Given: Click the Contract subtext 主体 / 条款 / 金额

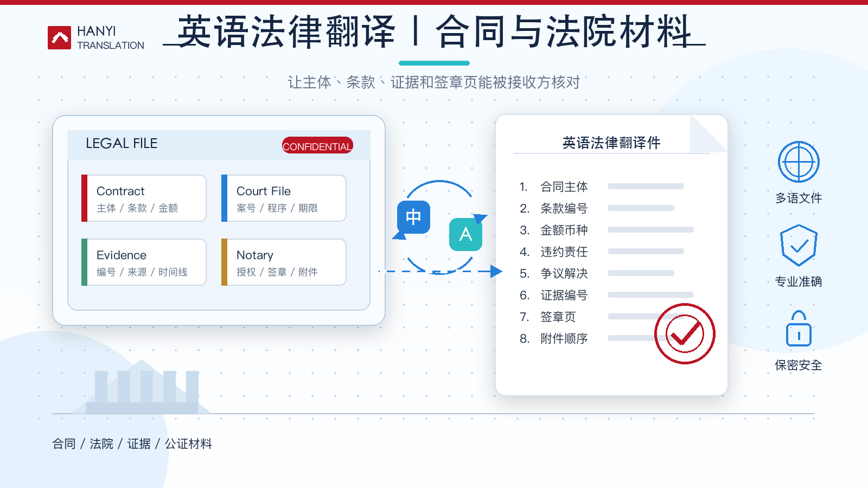Looking at the screenshot, I should pyautogui.click(x=137, y=208).
